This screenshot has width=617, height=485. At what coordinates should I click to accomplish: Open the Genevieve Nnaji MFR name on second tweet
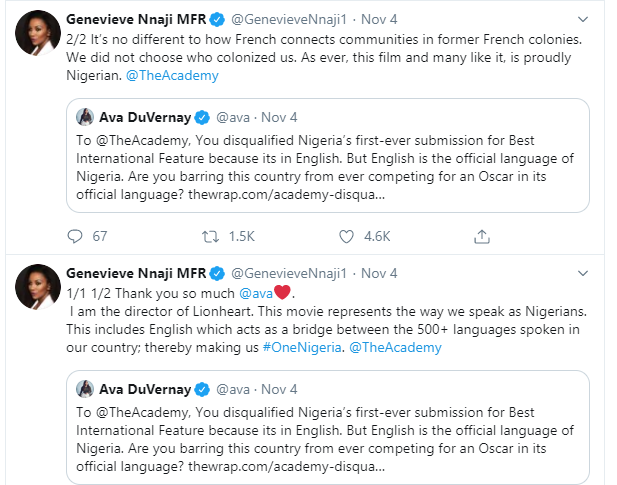(x=134, y=273)
